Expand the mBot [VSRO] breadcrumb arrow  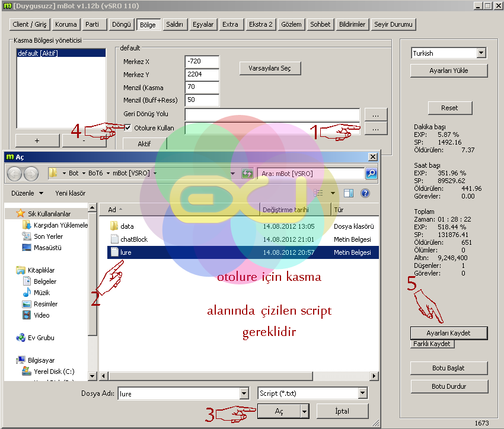(x=155, y=174)
